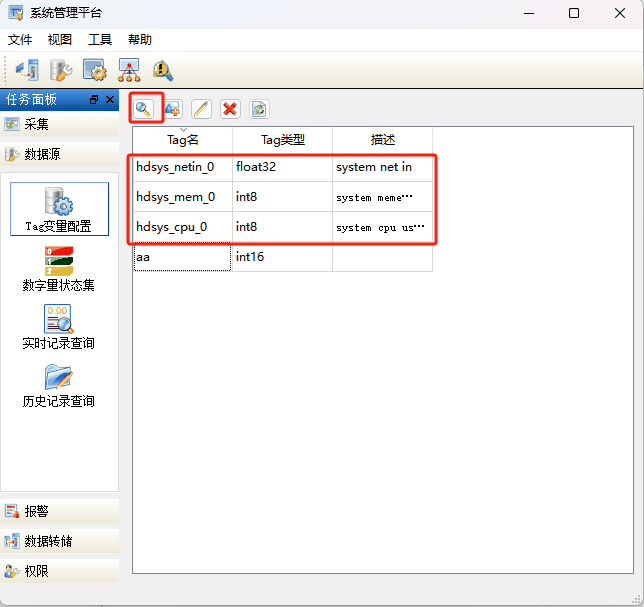
Task: Open 数字量状态集 icon
Action: coord(59,268)
